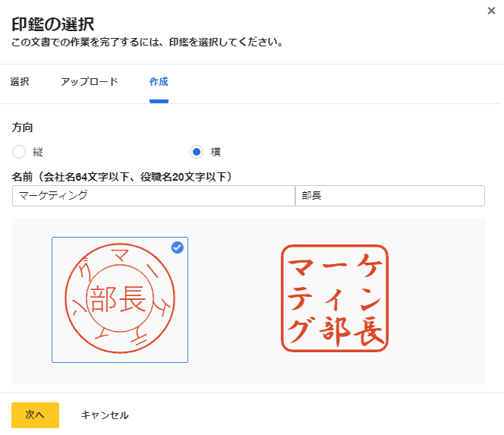Switch to the 選択 tab
The image size is (504, 435).
pyautogui.click(x=20, y=82)
